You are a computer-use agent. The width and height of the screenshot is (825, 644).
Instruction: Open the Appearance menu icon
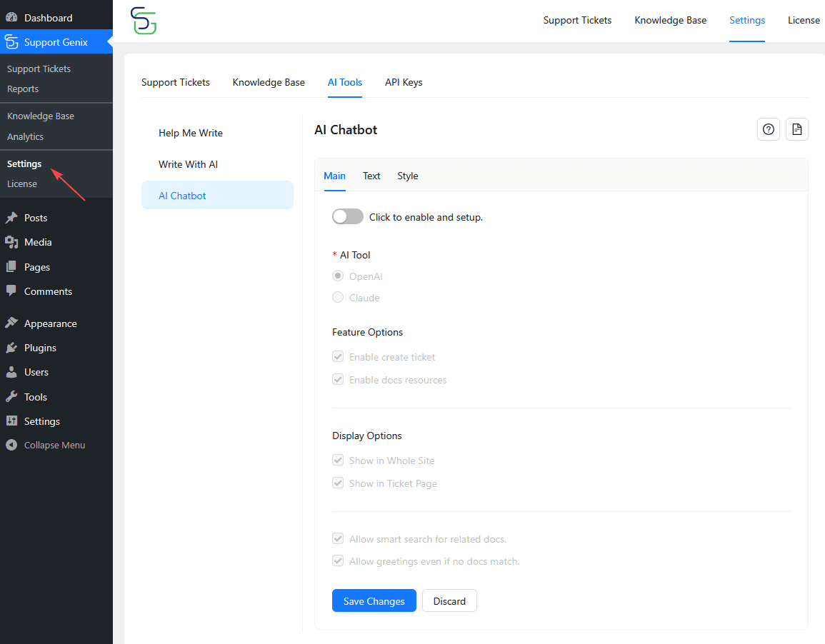point(11,323)
